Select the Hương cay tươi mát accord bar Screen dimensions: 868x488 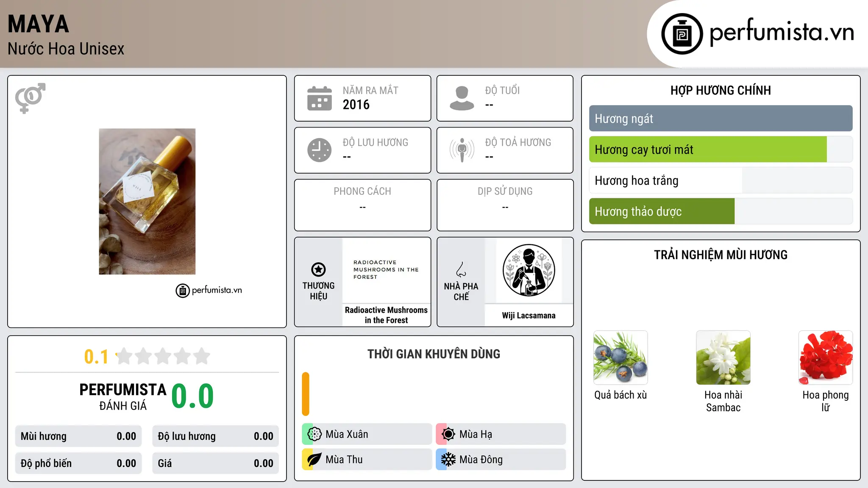tap(721, 150)
